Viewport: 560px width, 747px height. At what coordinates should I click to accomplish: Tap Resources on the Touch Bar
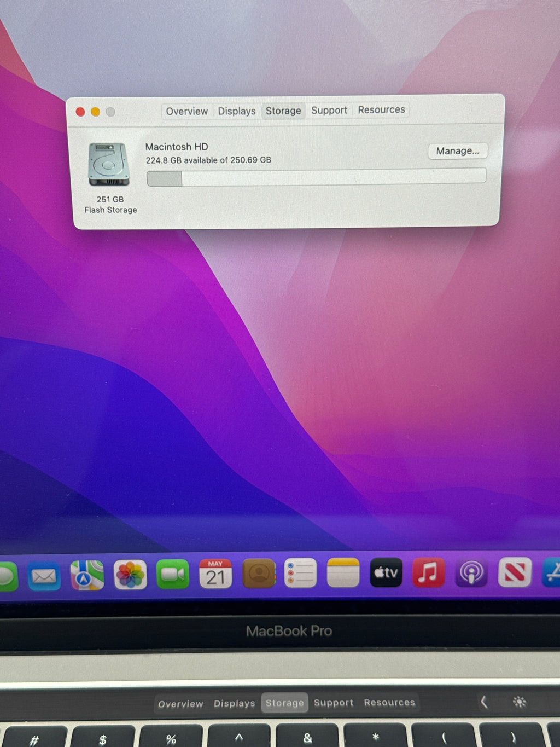tap(389, 702)
